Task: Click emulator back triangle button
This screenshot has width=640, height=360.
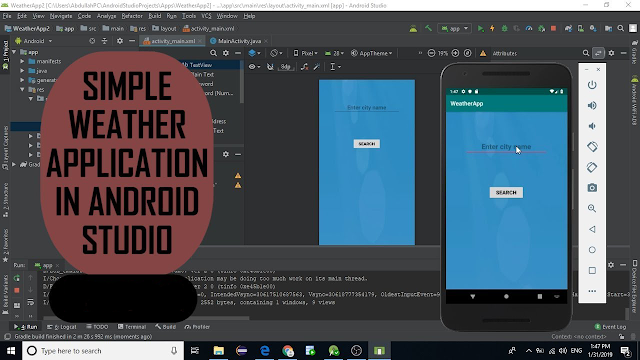Action: (592, 229)
